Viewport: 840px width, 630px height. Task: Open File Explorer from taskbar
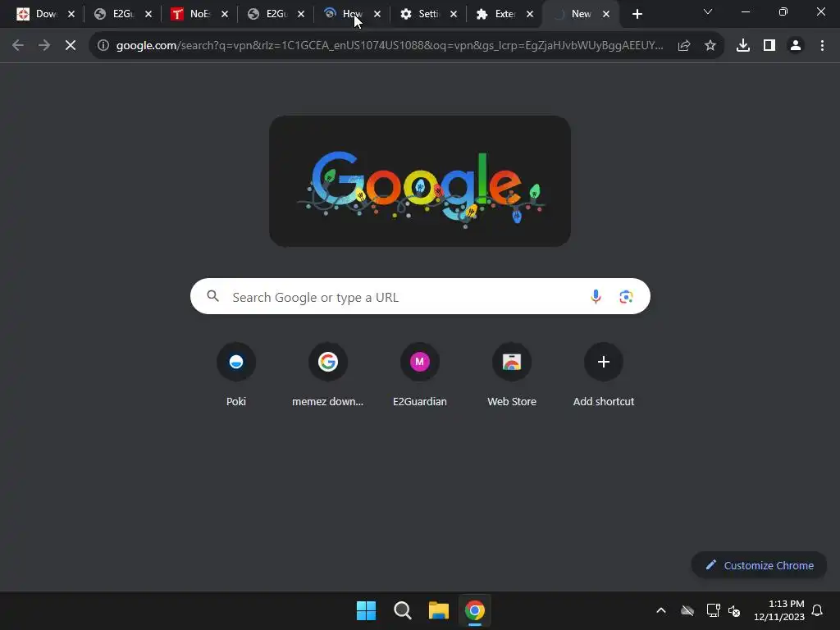(x=438, y=610)
